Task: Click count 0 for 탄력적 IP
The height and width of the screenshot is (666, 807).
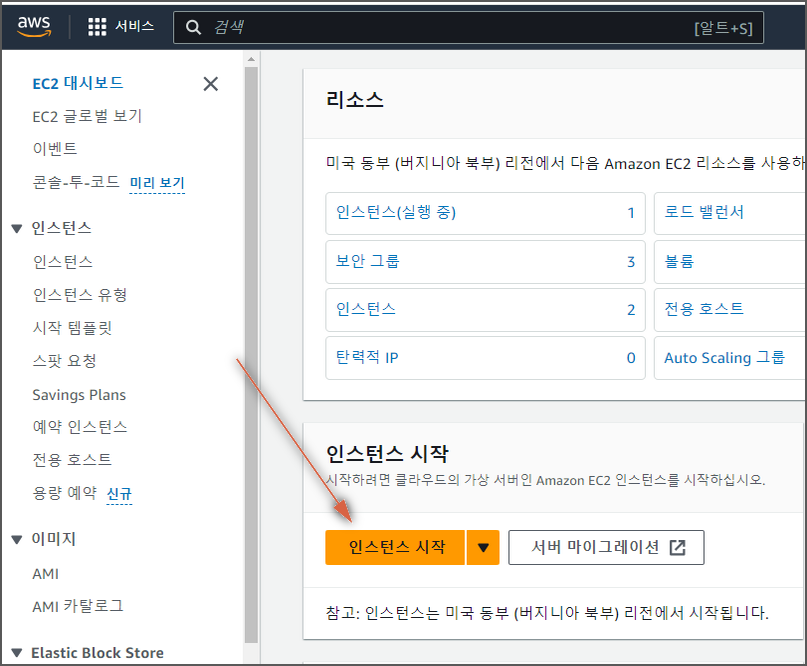Action: click(x=631, y=358)
